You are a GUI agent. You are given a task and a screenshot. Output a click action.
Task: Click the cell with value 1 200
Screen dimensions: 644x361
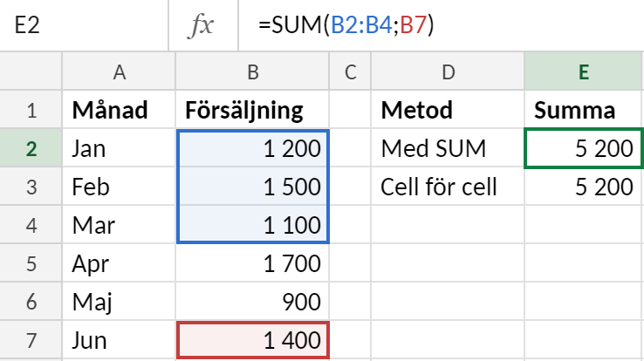(x=252, y=147)
